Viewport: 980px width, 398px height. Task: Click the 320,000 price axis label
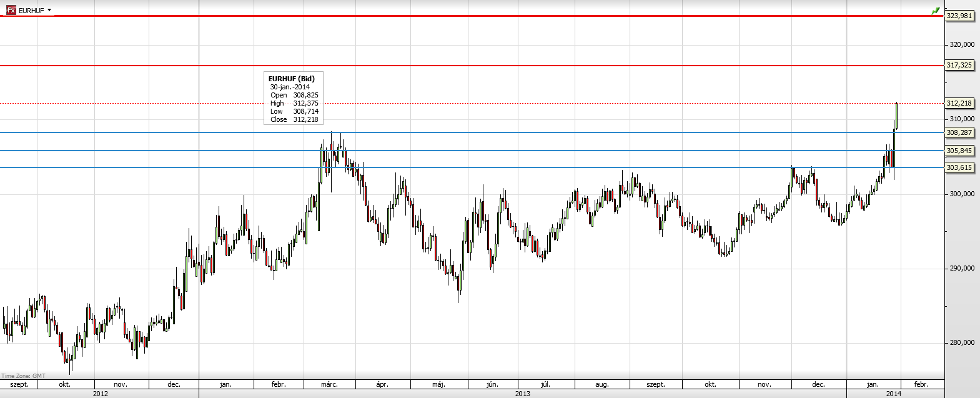(x=962, y=44)
